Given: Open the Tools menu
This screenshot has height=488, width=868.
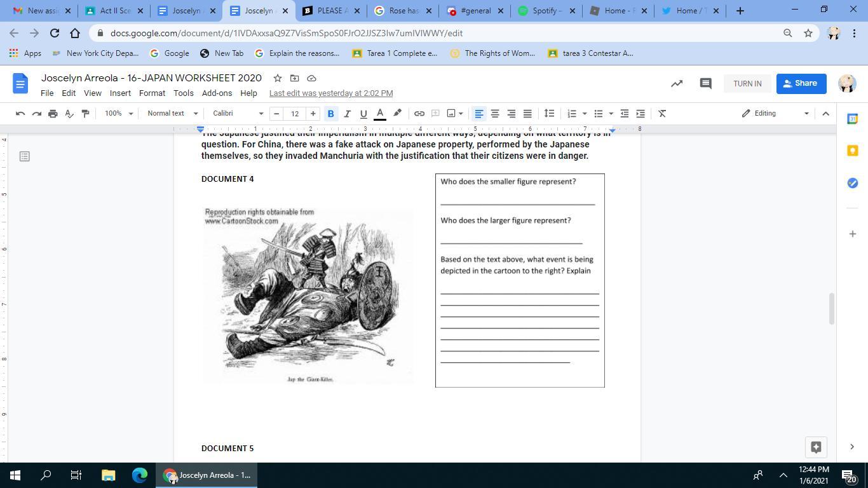Looking at the screenshot, I should [184, 93].
